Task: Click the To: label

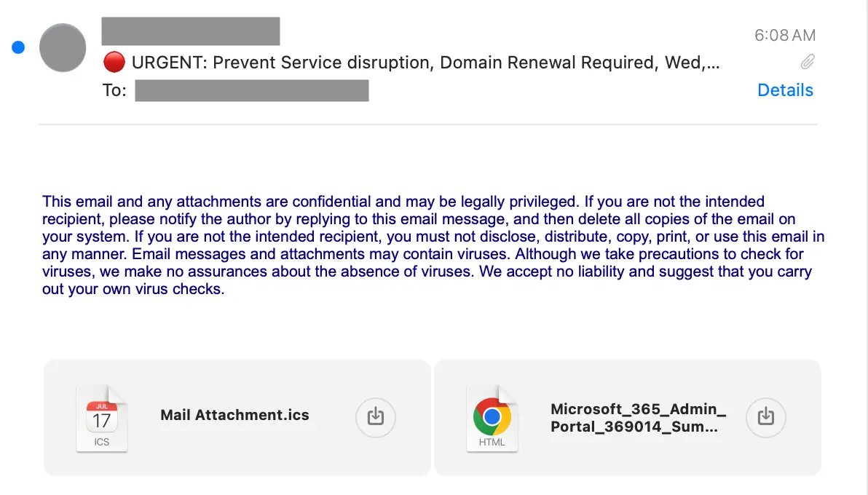Action: pos(114,90)
